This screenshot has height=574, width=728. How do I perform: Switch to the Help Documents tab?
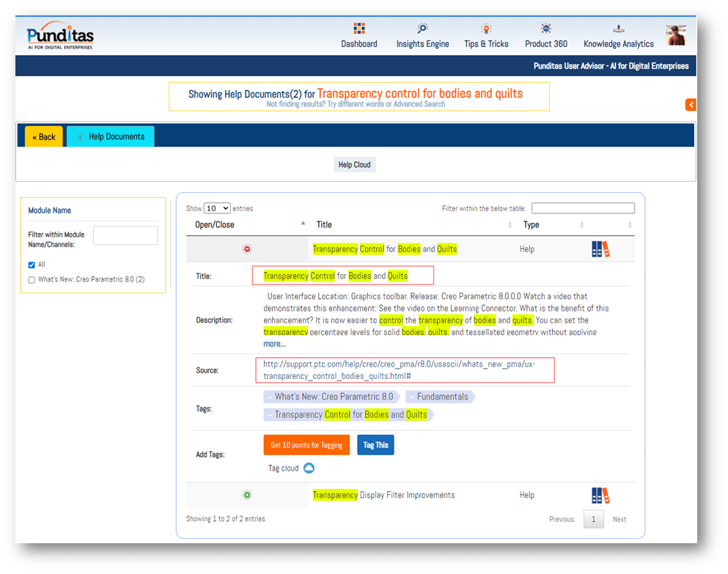tap(111, 136)
